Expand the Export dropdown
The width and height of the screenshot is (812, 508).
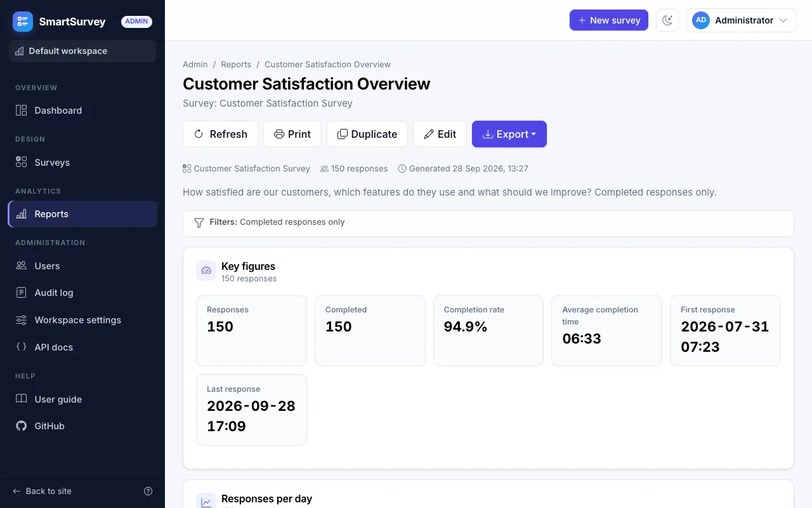pos(509,134)
